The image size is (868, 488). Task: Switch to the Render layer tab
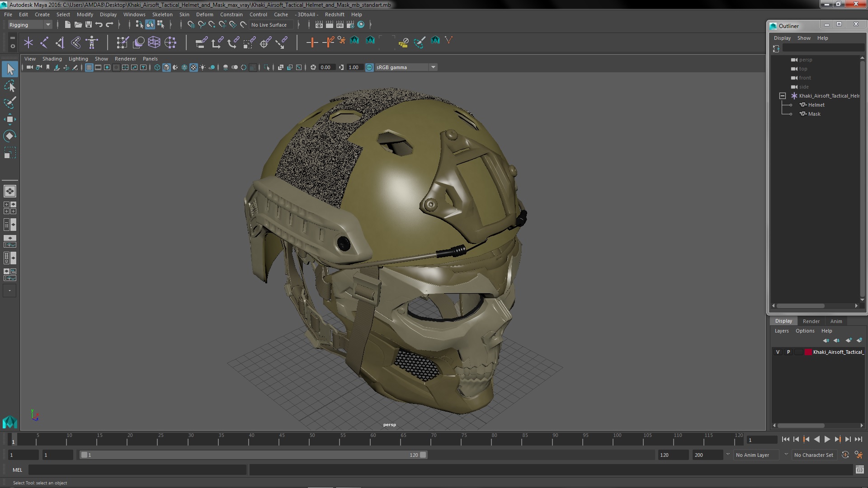pyautogui.click(x=811, y=321)
